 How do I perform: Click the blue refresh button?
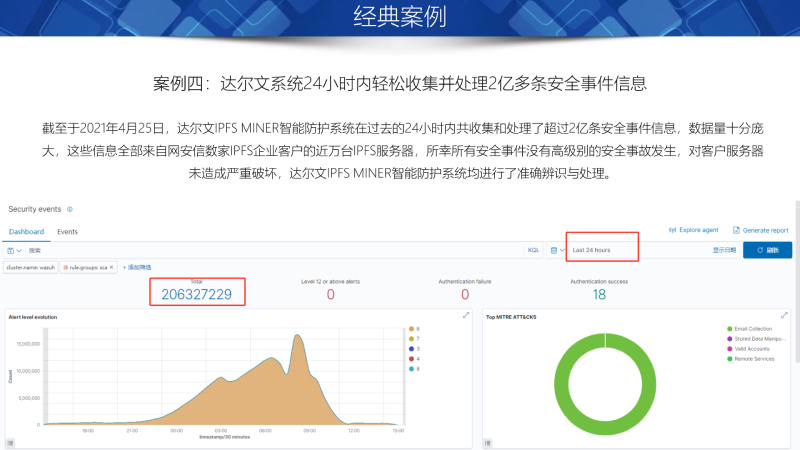tap(767, 249)
